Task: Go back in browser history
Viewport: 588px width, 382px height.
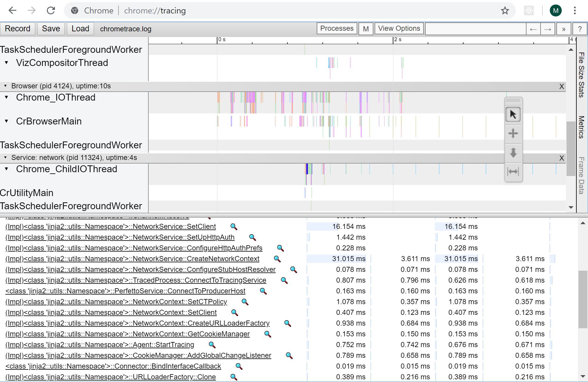Action: pyautogui.click(x=13, y=11)
